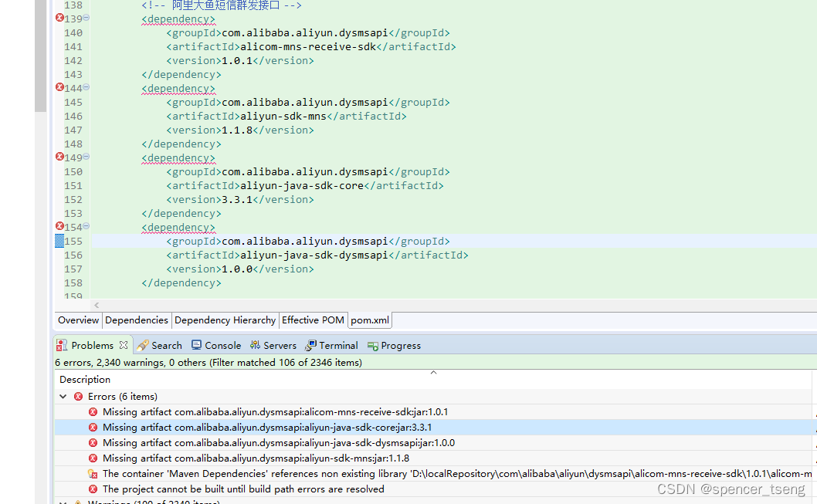
Task: Fold the dependency starting at line 139
Action: pyautogui.click(x=85, y=19)
